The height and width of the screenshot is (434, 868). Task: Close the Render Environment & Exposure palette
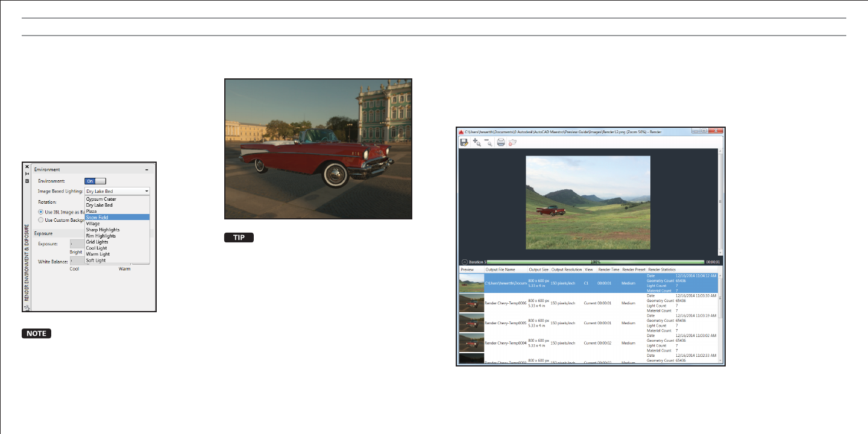coord(27,166)
